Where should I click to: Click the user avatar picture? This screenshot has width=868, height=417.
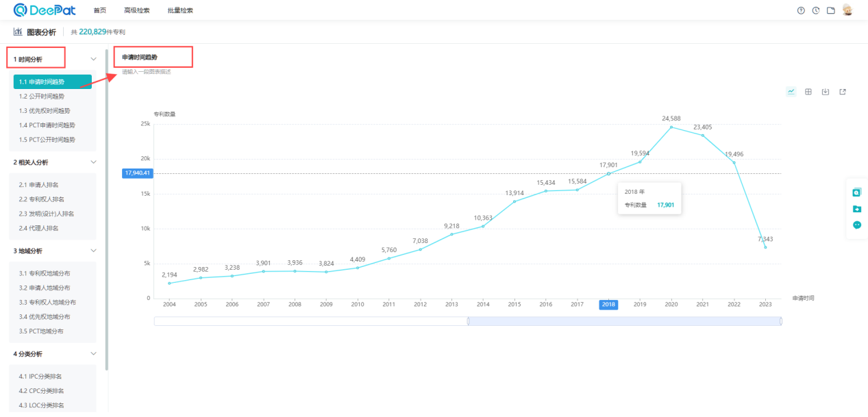847,10
